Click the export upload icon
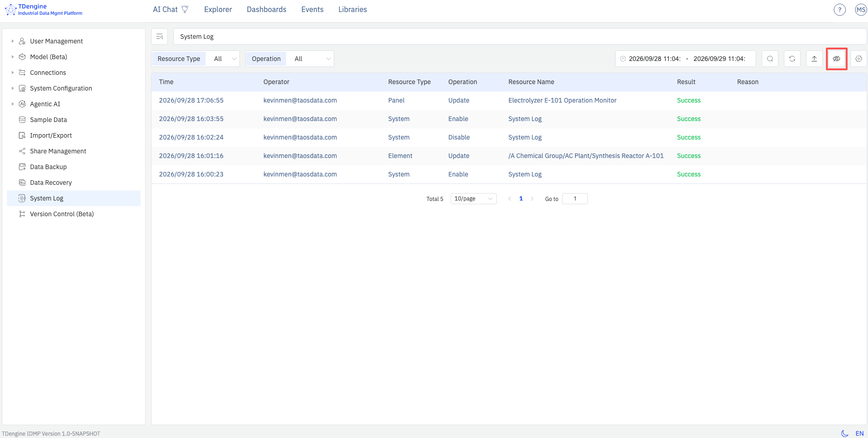Screen dimensions: 868x438 pos(814,59)
